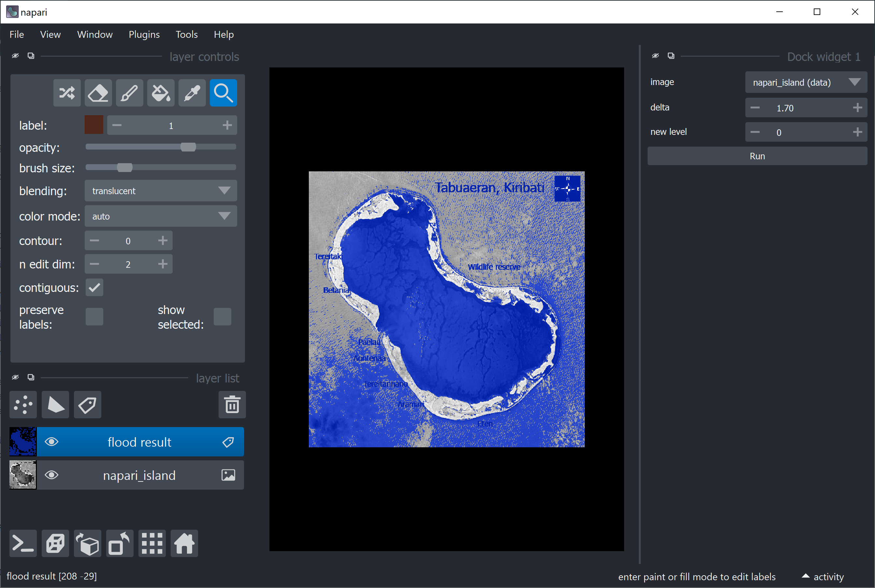Enable preserve labels checkbox
The width and height of the screenshot is (875, 588).
coord(94,317)
